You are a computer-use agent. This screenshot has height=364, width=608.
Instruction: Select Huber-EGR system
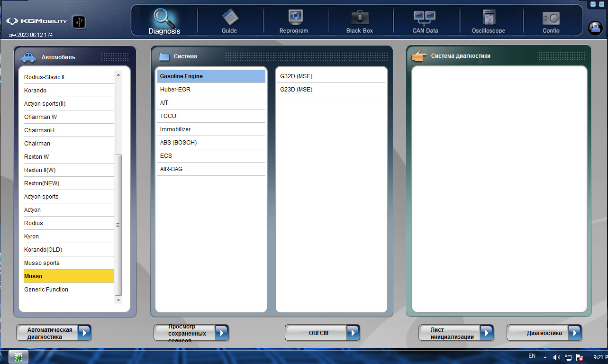(211, 89)
